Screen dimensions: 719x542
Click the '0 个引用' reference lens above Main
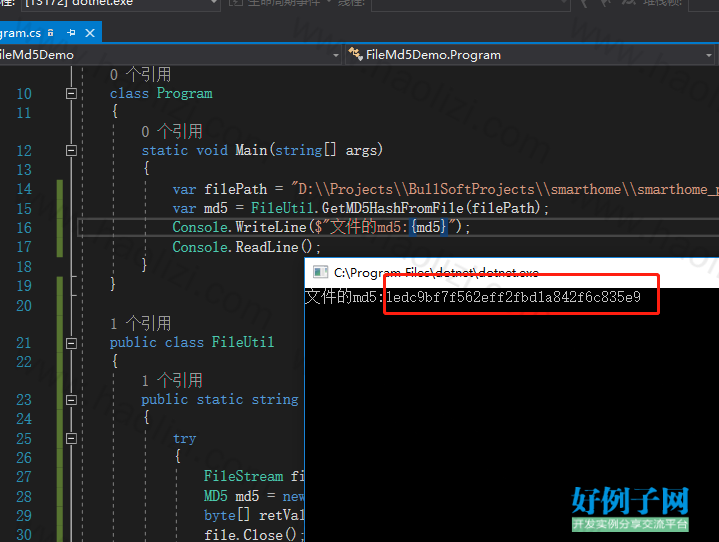172,132
